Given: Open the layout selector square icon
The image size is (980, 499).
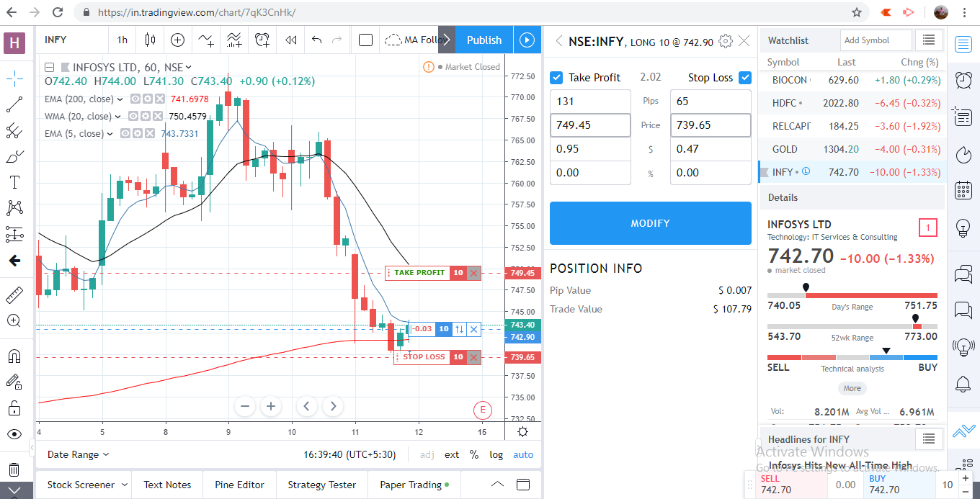Looking at the screenshot, I should 365,40.
